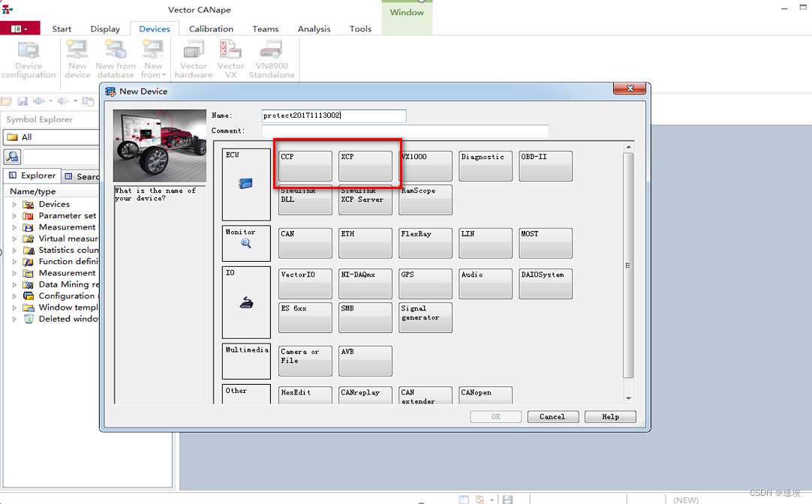Screen dimensions: 812x504
Task: Select the LIN monitor device
Action: click(486, 243)
